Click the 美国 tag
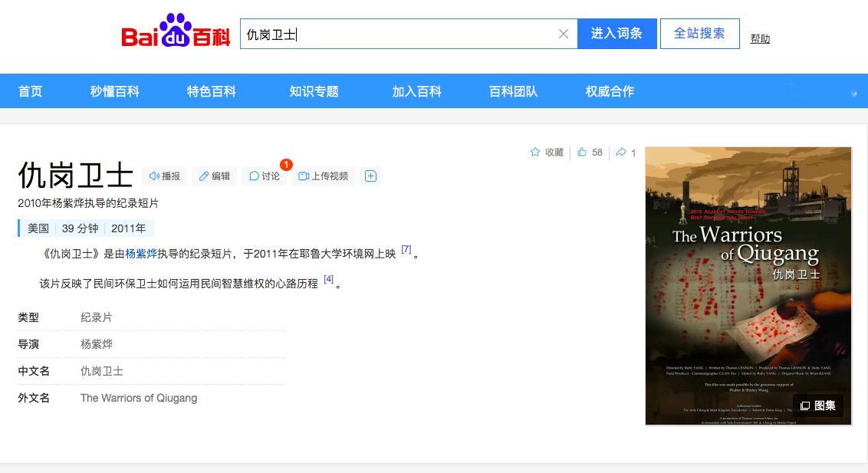The height and width of the screenshot is (473, 868). point(38,228)
